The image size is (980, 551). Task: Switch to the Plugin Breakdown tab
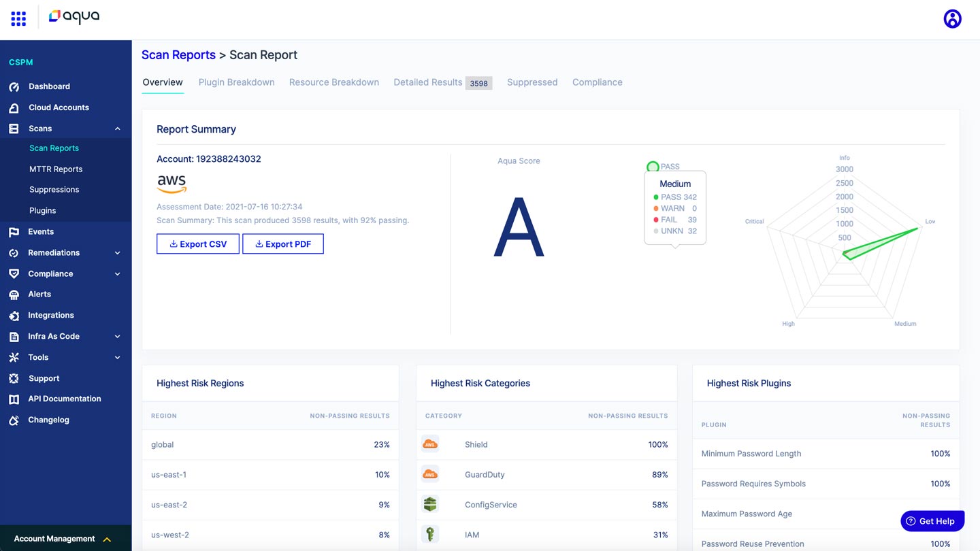point(236,82)
